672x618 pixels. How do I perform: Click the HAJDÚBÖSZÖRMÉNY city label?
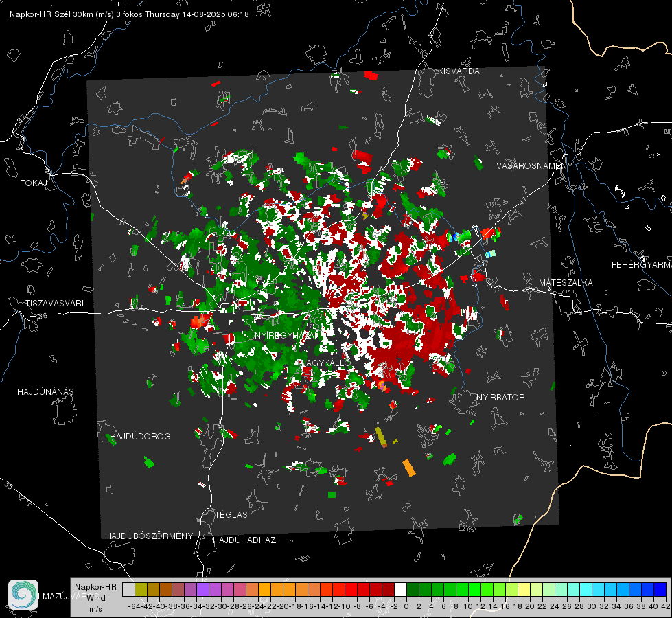tap(149, 536)
